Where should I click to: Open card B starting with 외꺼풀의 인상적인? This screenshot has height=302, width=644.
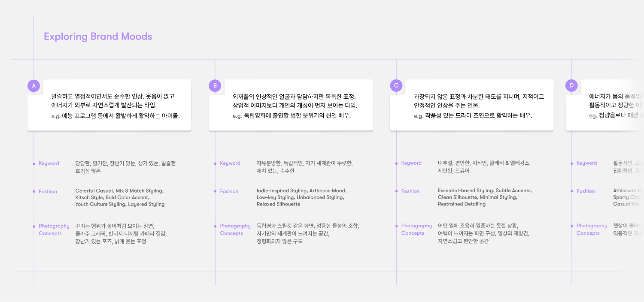click(291, 105)
